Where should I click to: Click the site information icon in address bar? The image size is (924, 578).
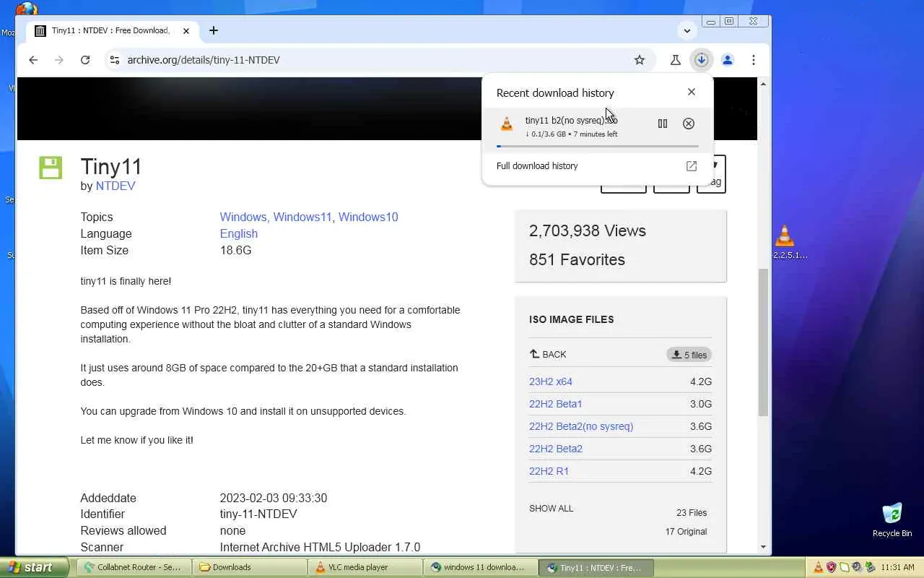pos(114,60)
